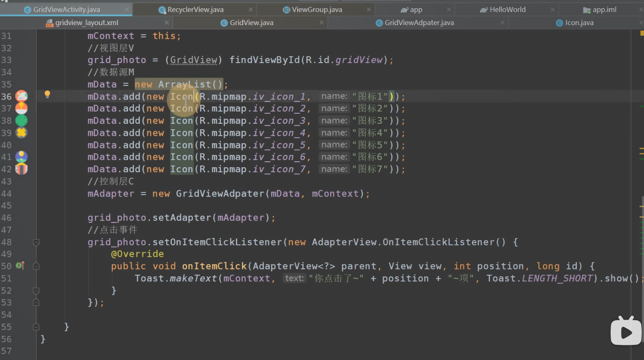Click the mipmap gutter icon on line 36
This screenshot has height=360, width=644.
(21, 96)
